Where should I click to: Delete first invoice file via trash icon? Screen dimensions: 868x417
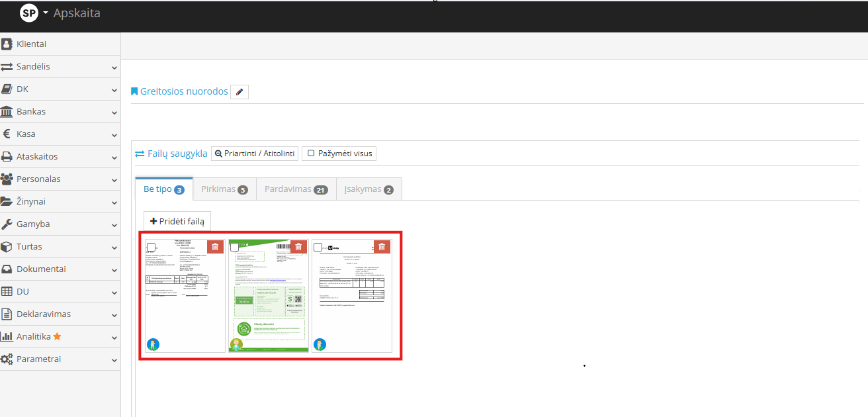point(215,246)
